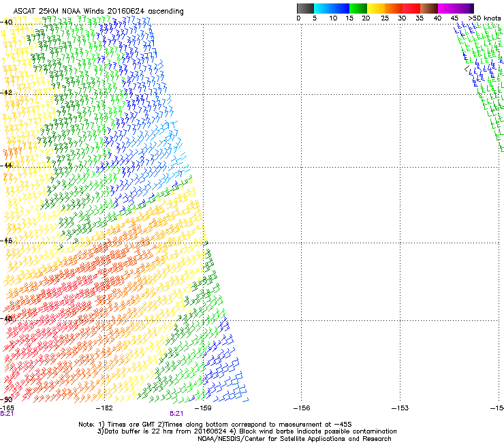Click the orange 25-30 knots legend color
Screen dimensions: 504x443
coord(394,8)
